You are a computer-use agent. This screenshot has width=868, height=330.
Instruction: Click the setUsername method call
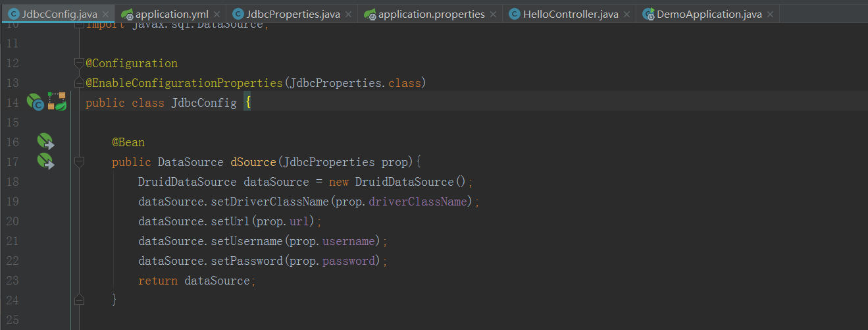pos(247,241)
